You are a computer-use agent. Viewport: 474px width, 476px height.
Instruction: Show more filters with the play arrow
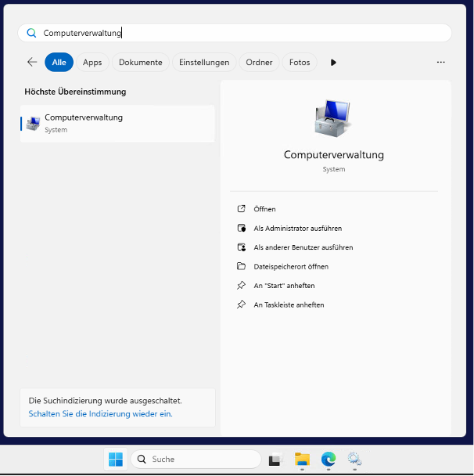[x=333, y=63]
